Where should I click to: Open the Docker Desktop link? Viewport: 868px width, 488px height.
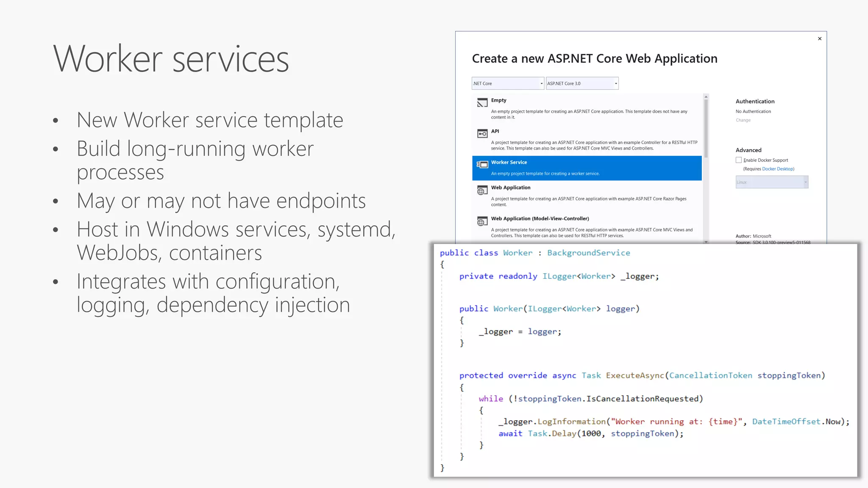pyautogui.click(x=778, y=169)
